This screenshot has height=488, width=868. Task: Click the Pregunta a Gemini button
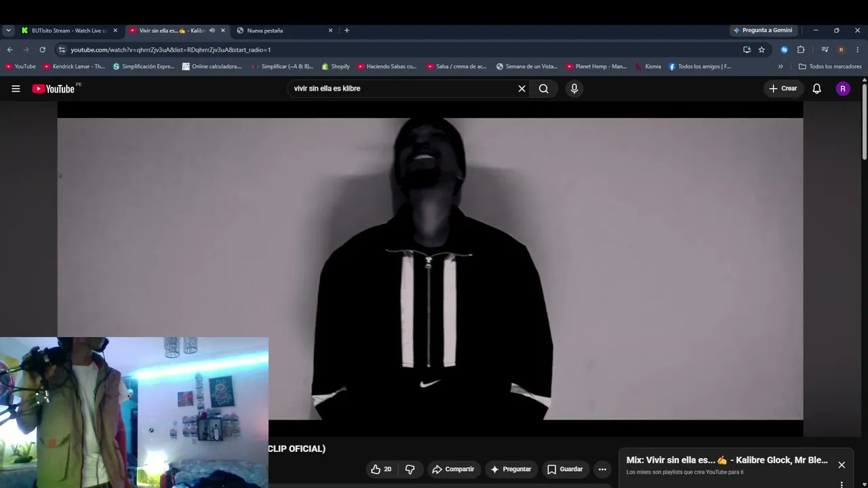tap(762, 30)
